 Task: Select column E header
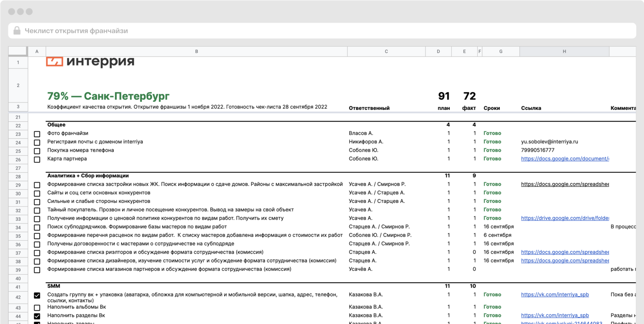(464, 51)
